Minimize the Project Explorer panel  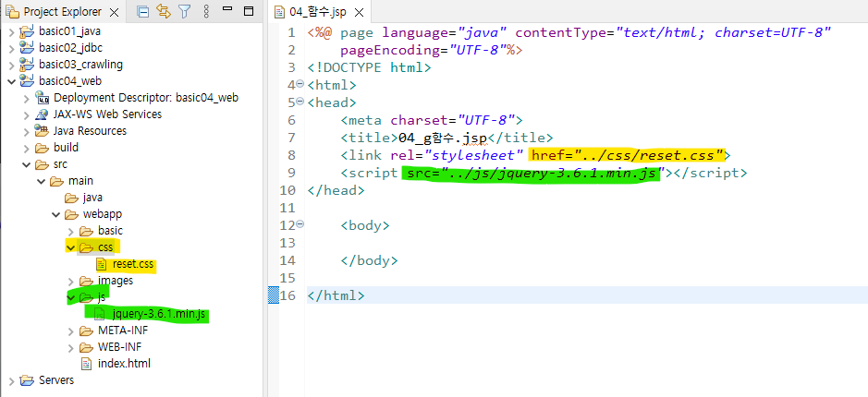click(x=227, y=9)
